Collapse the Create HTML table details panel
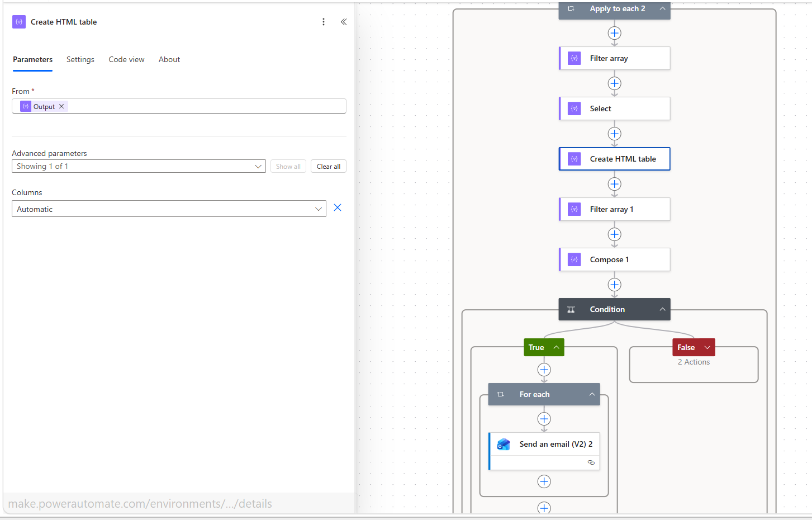The image size is (812, 520). click(344, 22)
